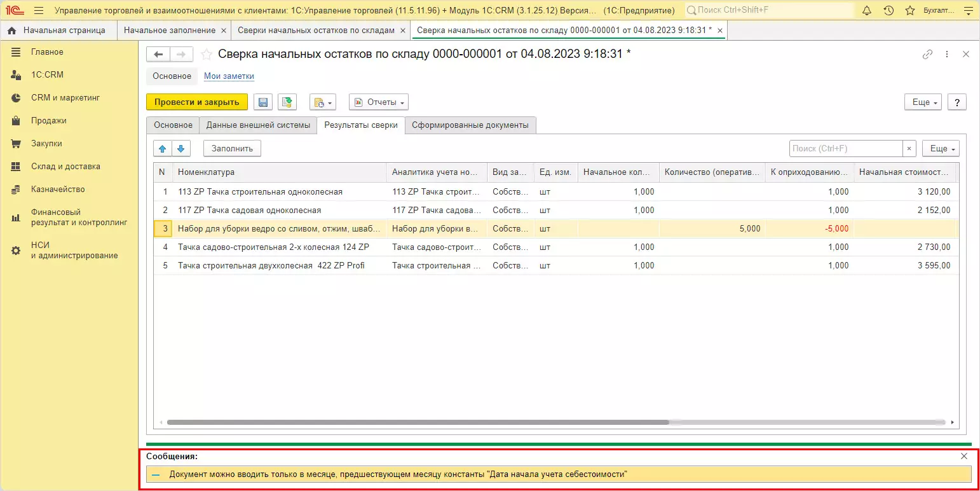Click the Заполнить button
This screenshot has width=980, height=491.
point(232,149)
